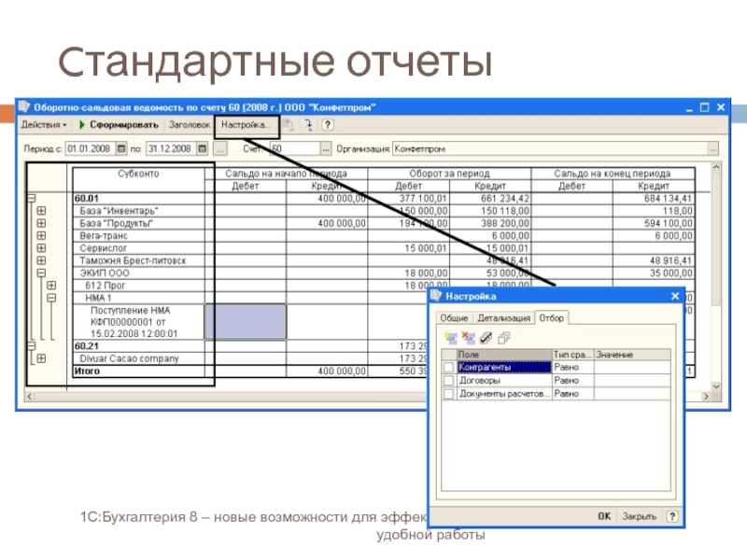
Task: Close the Настройка dialog with the X
Action: pos(675,296)
